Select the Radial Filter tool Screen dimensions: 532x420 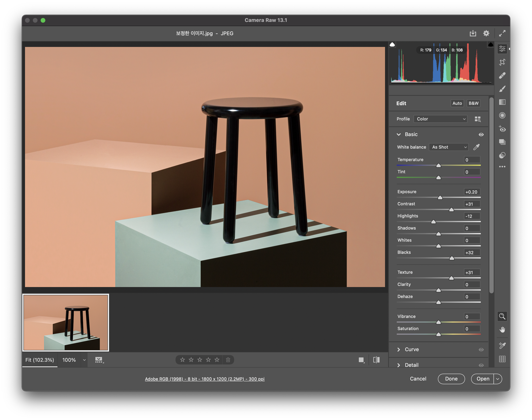(x=502, y=115)
